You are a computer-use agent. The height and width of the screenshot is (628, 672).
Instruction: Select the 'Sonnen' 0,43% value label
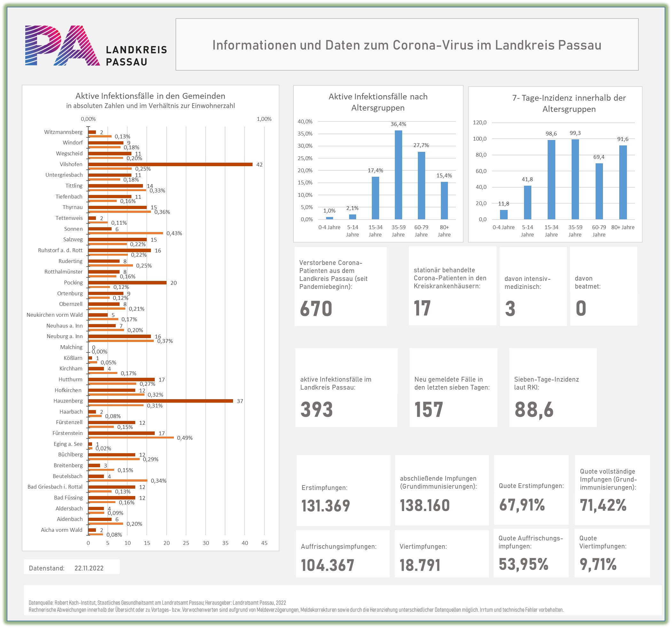pyautogui.click(x=175, y=233)
